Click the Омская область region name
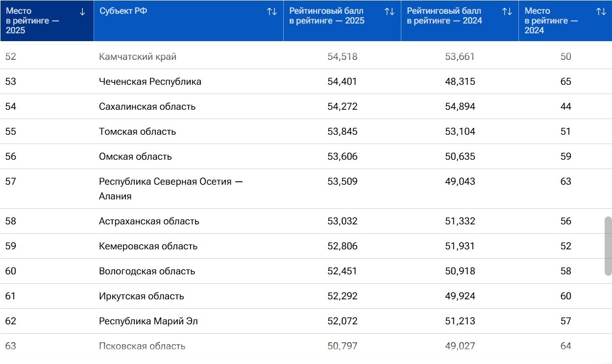The width and height of the screenshot is (612, 364). [x=135, y=157]
